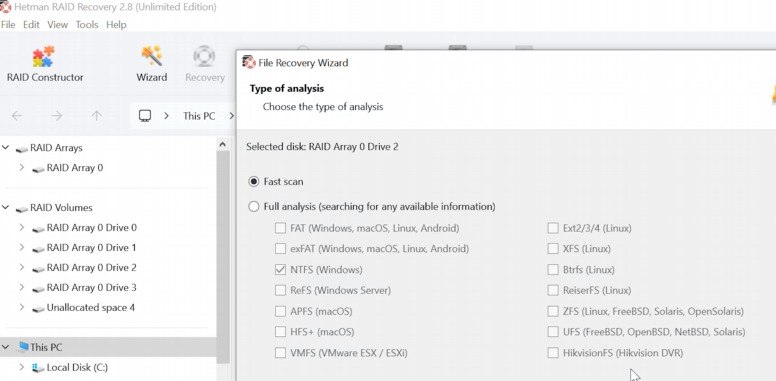This screenshot has width=776, height=381.
Task: Select RAID Array 0 Drive 2 in the tree
Action: pyautogui.click(x=92, y=268)
